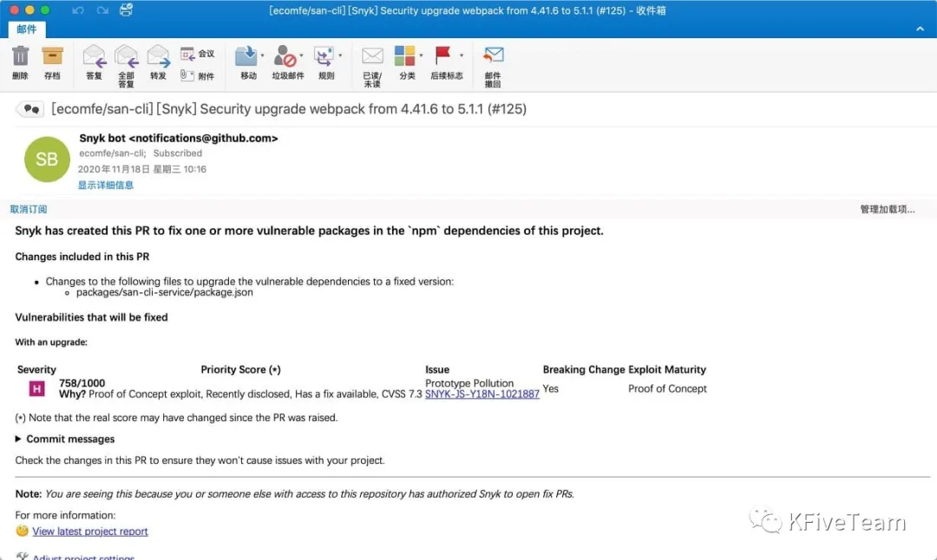This screenshot has height=560, width=937.
Task: Open View latest project report link
Action: [x=90, y=531]
